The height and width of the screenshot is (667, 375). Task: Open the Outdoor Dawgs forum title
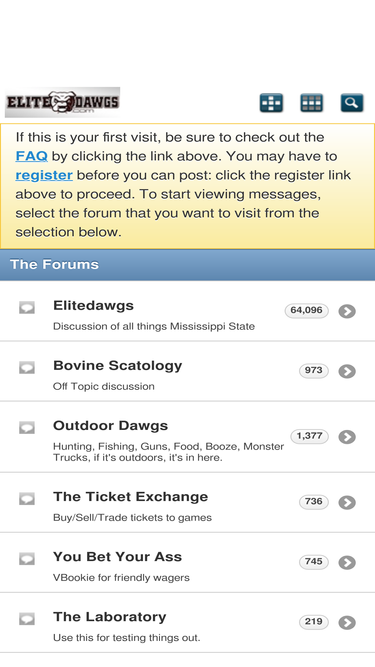point(111,426)
